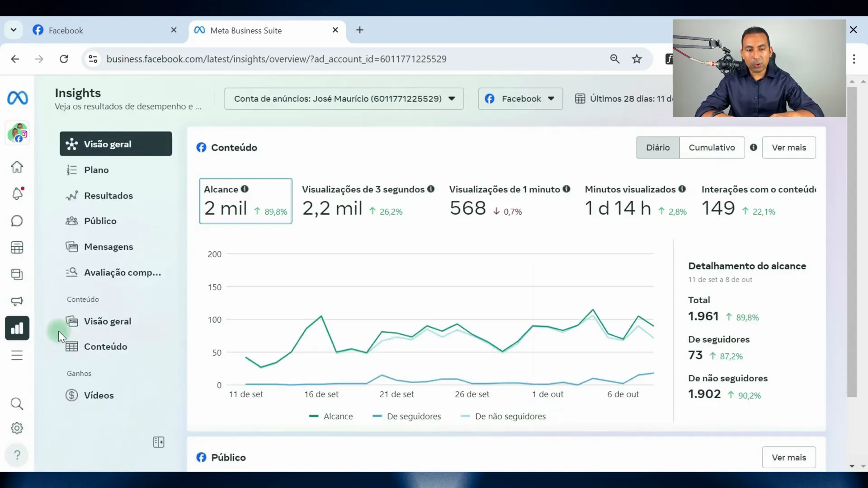Toggle De seguidores series in legend
The height and width of the screenshot is (488, 868).
407,416
